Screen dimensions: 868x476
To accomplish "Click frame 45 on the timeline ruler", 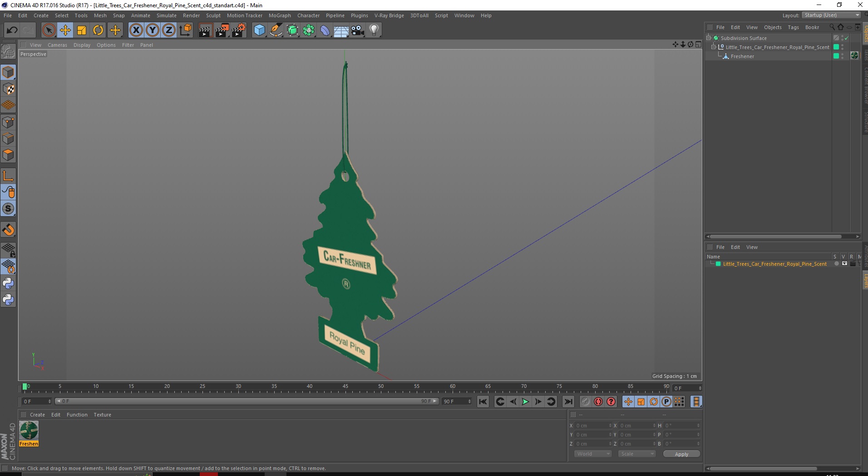I will click(x=345, y=387).
